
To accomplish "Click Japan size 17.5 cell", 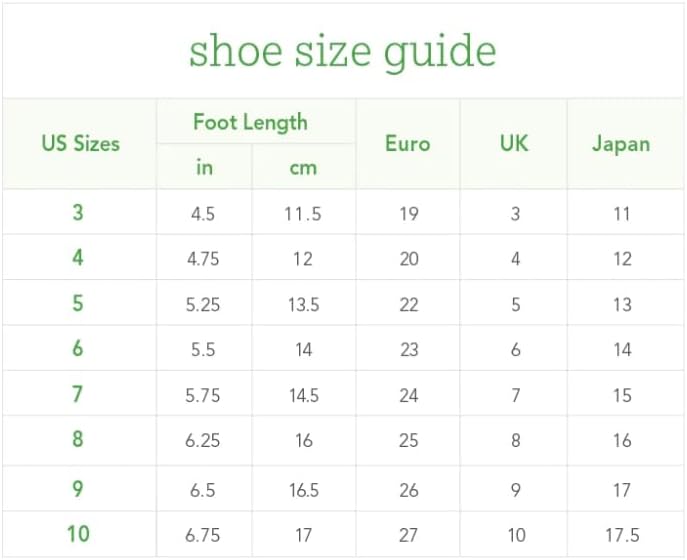I will click(x=622, y=535).
